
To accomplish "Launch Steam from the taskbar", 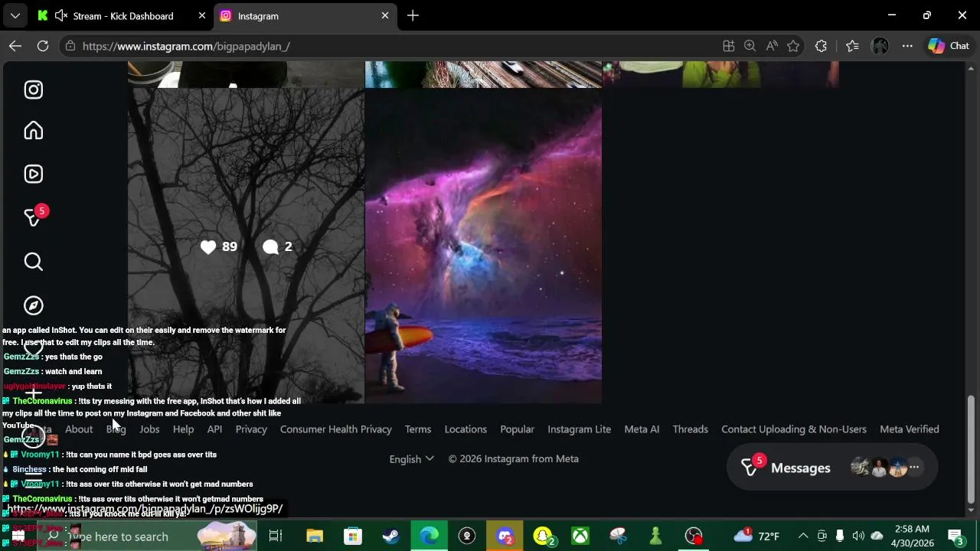I will [x=390, y=536].
